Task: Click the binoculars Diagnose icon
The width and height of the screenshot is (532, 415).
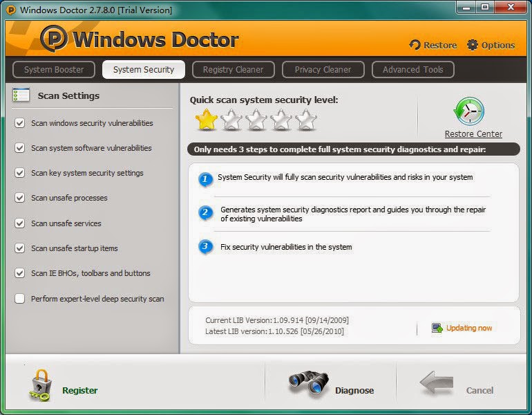Action: coord(308,384)
